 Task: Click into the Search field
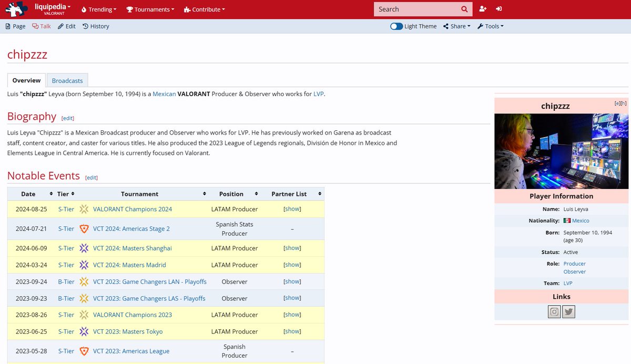pyautogui.click(x=415, y=9)
